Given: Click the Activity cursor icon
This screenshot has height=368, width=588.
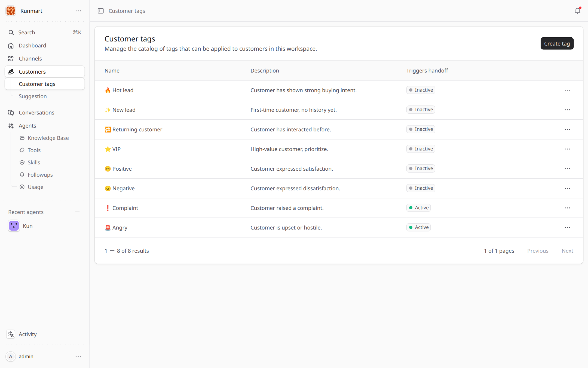Looking at the screenshot, I should point(11,334).
